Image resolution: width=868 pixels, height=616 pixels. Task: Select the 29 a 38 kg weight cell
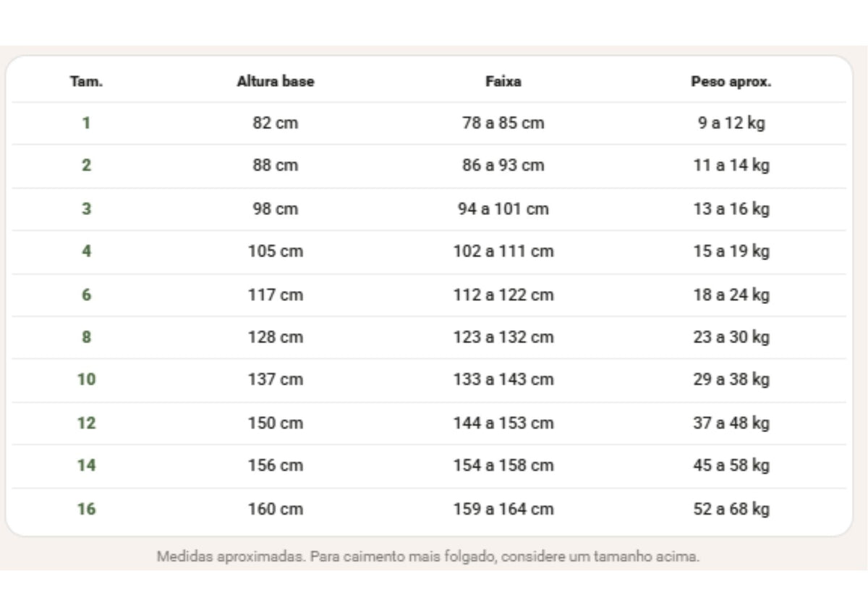731,379
